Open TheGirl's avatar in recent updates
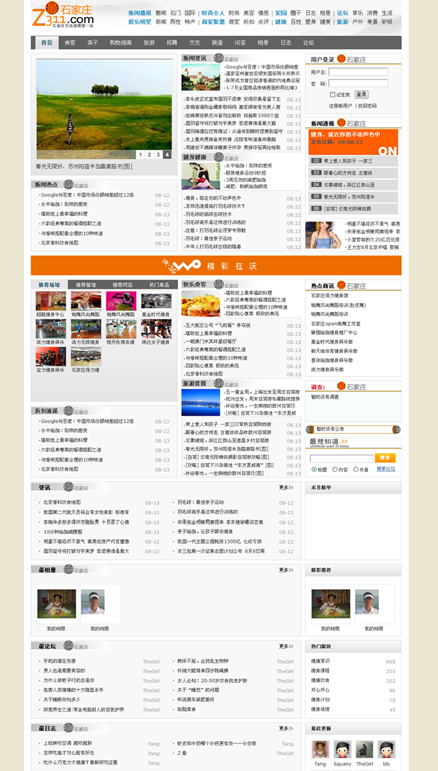The image size is (438, 771). (x=364, y=749)
